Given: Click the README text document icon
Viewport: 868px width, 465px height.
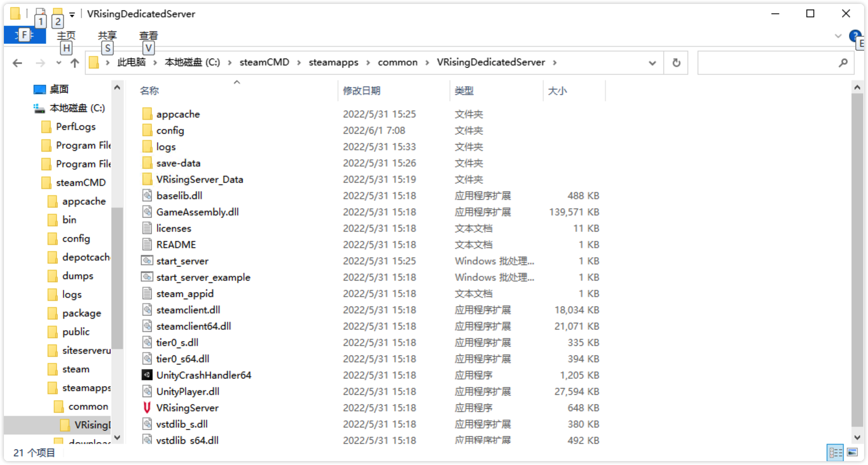Looking at the screenshot, I should (x=147, y=244).
